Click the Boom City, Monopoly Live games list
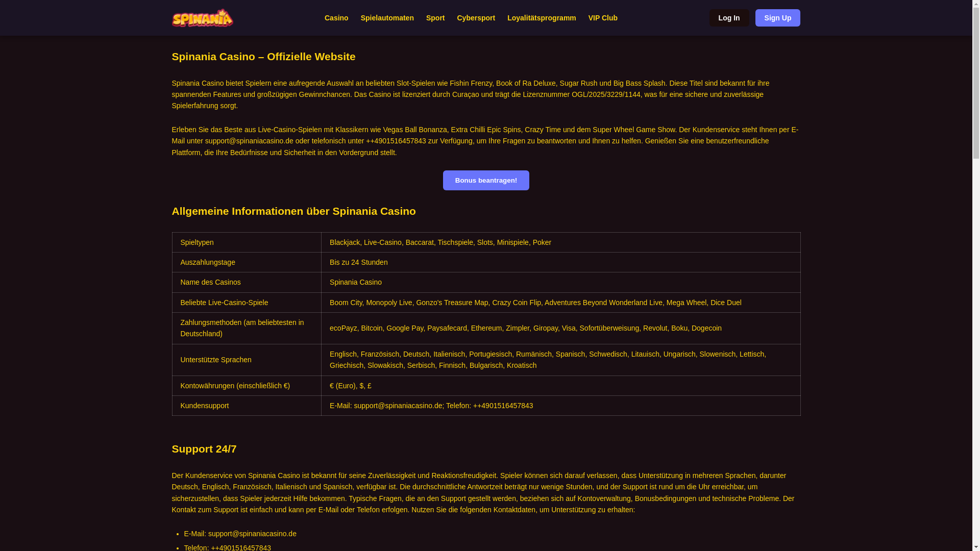This screenshot has height=551, width=980. click(x=560, y=303)
